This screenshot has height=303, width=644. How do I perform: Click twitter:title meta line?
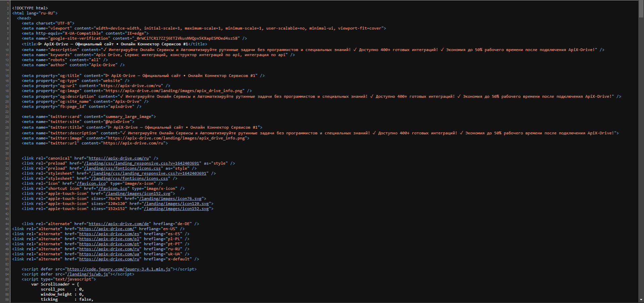pos(142,127)
